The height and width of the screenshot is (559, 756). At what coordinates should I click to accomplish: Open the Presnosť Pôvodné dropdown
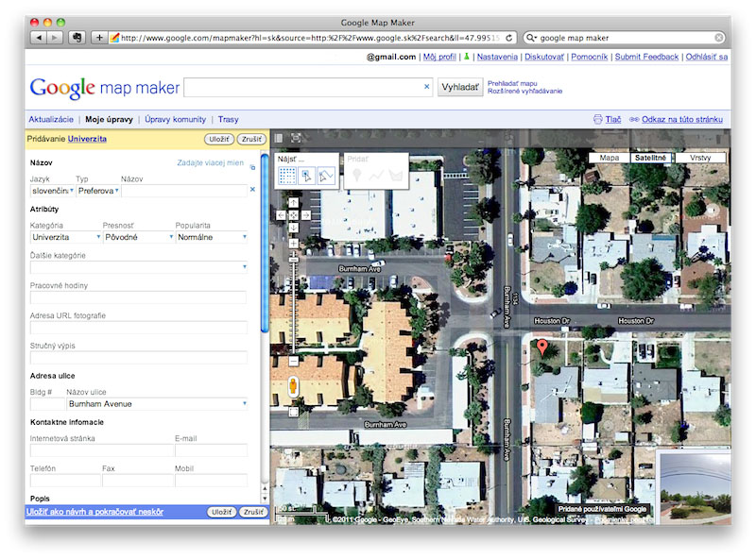click(138, 237)
